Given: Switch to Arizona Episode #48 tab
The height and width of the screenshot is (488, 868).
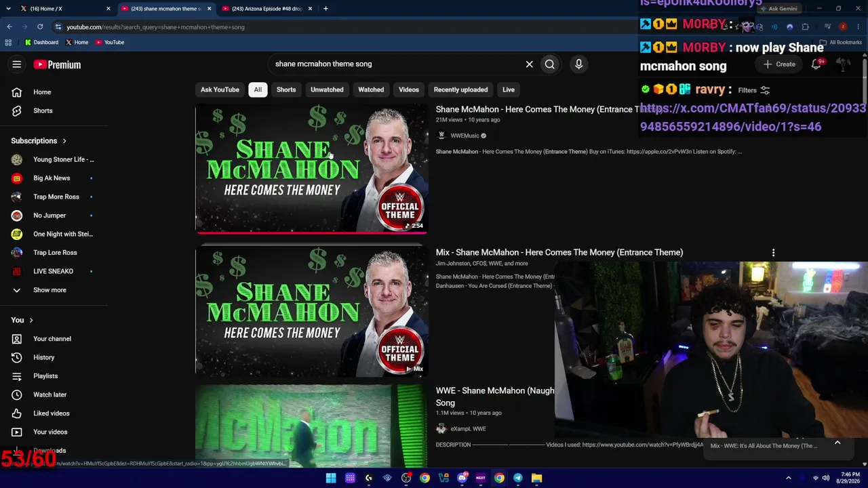Looking at the screenshot, I should tap(267, 9).
